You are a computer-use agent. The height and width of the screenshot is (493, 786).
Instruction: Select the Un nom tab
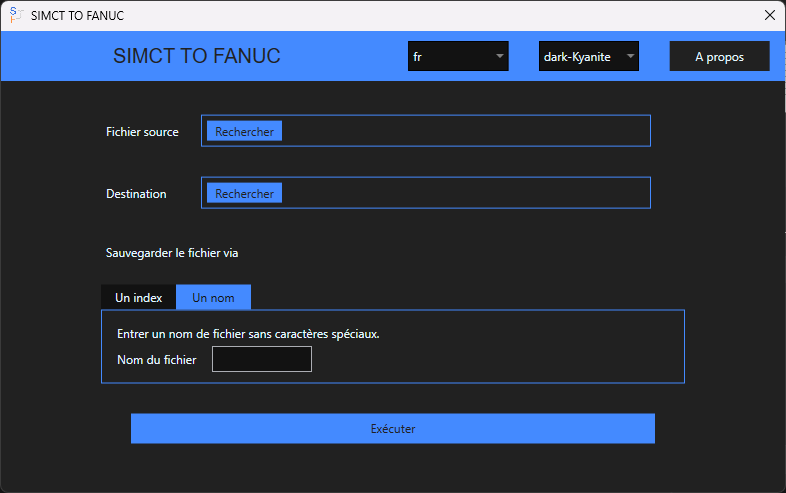tap(213, 297)
